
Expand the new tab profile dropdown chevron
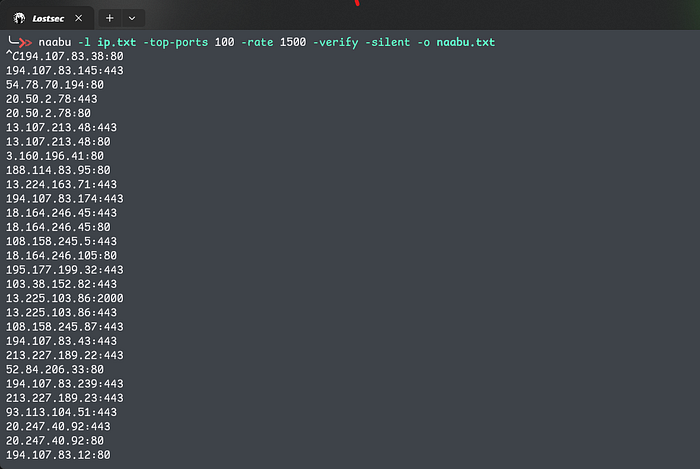point(132,18)
